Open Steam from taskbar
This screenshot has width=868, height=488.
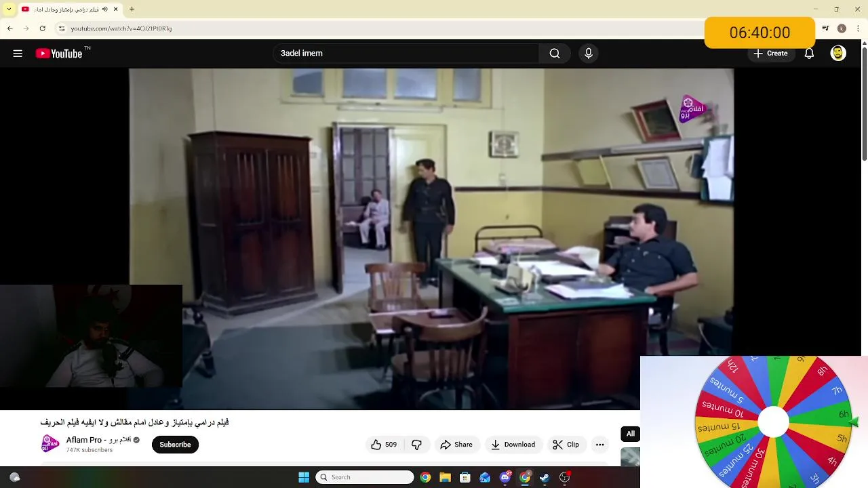[545, 477]
